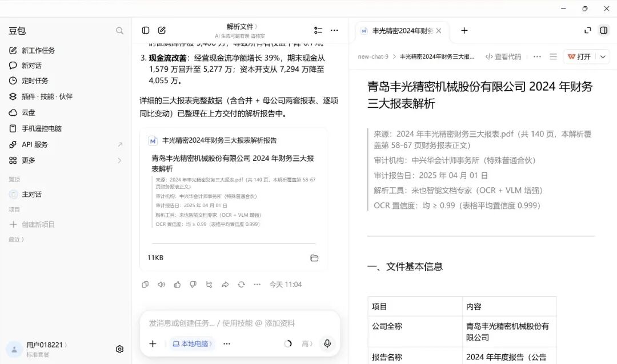The height and width of the screenshot is (364, 617).
Task: Click 查看代码 button
Action: [503, 56]
